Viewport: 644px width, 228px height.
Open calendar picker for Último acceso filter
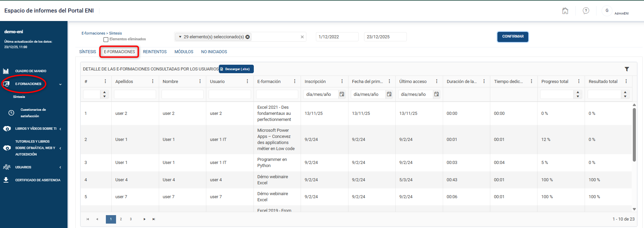(437, 94)
